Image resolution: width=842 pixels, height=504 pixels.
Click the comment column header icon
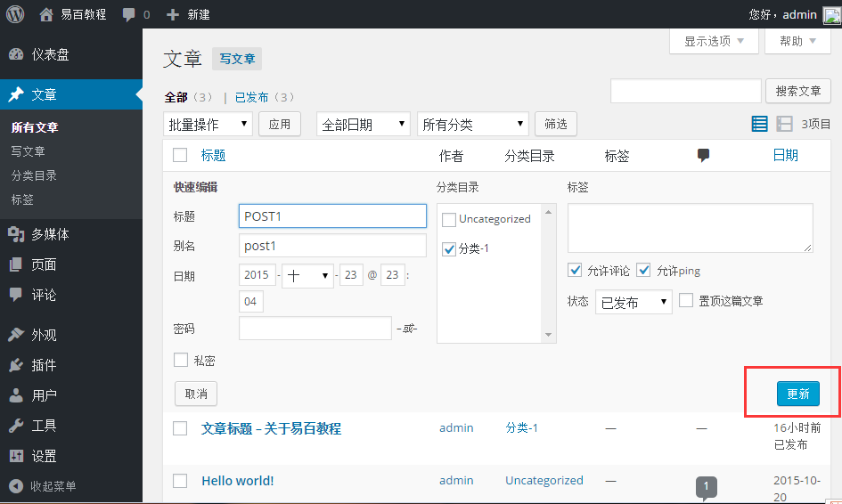click(703, 156)
